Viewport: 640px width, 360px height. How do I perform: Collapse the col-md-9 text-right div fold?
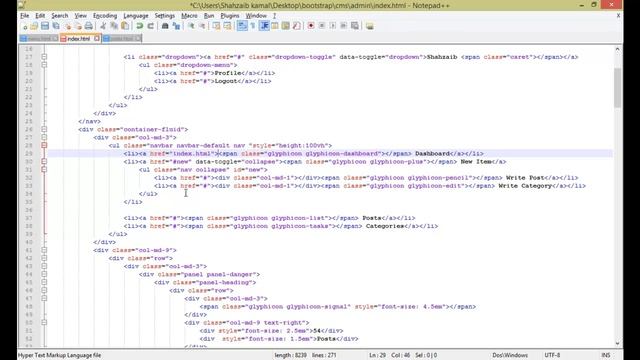44,322
